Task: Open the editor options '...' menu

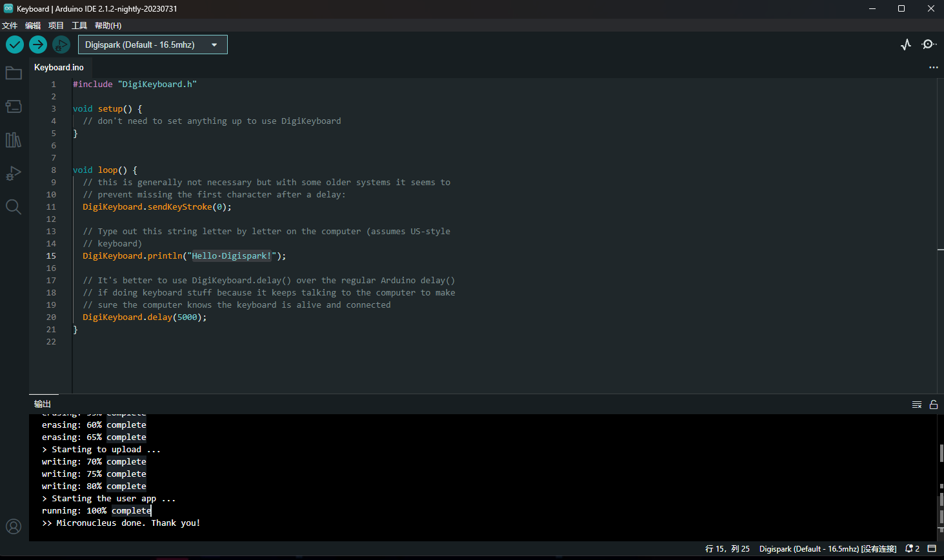Action: (x=933, y=67)
